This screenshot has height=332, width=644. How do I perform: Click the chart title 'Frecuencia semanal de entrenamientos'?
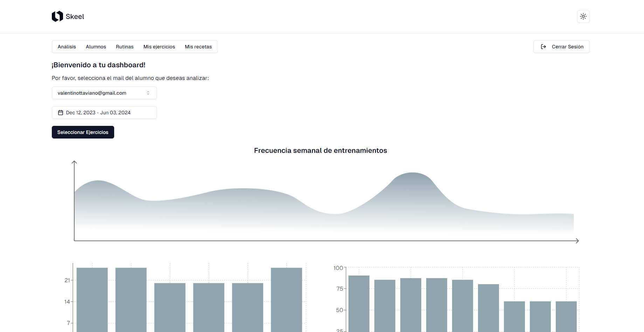pos(320,150)
